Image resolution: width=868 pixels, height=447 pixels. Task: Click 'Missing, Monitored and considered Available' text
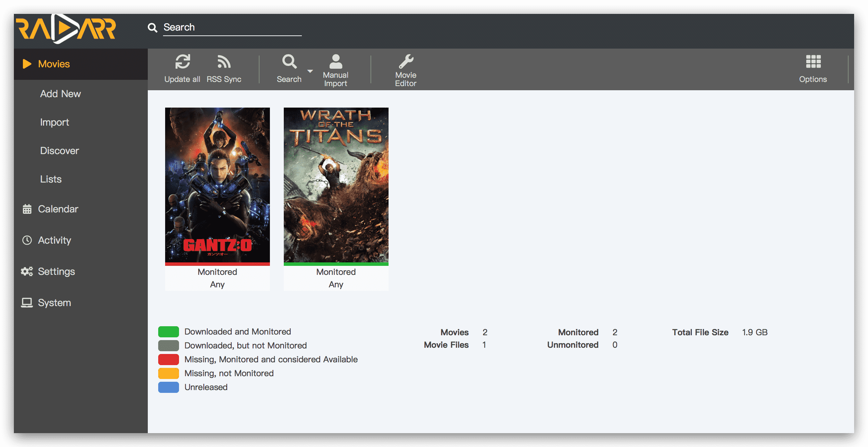click(x=271, y=360)
